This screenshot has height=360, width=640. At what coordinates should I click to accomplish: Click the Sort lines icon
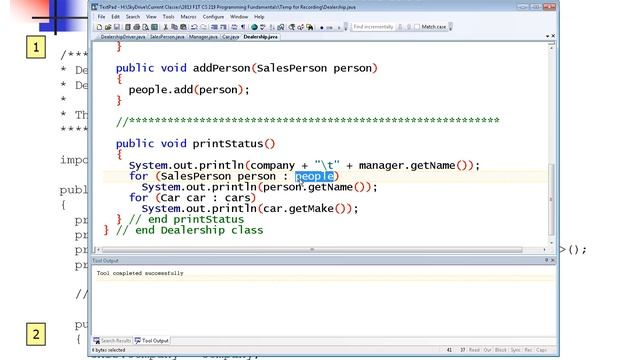[x=272, y=27]
